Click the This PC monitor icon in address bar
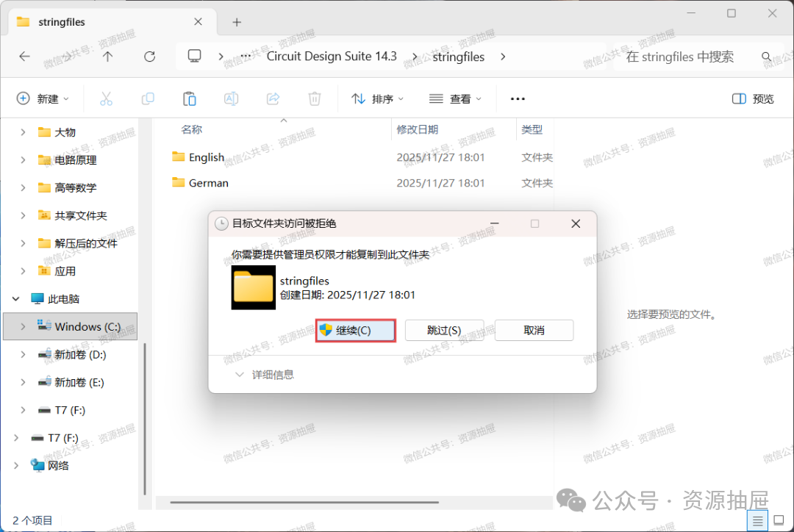 point(194,56)
